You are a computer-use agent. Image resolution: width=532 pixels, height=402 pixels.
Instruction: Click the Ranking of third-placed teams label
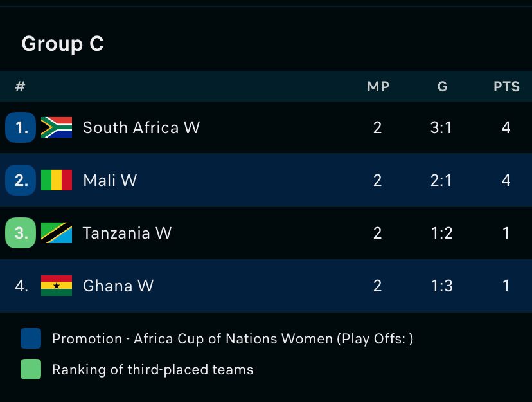tap(153, 369)
